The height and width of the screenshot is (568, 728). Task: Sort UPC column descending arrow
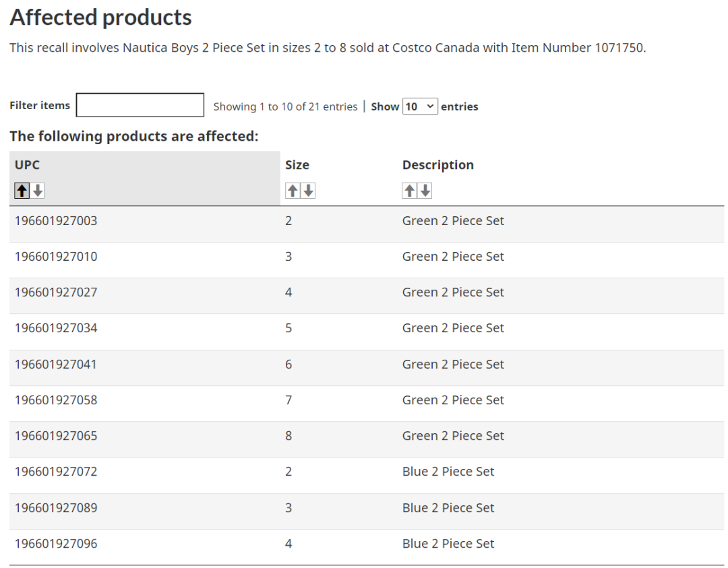coord(38,191)
